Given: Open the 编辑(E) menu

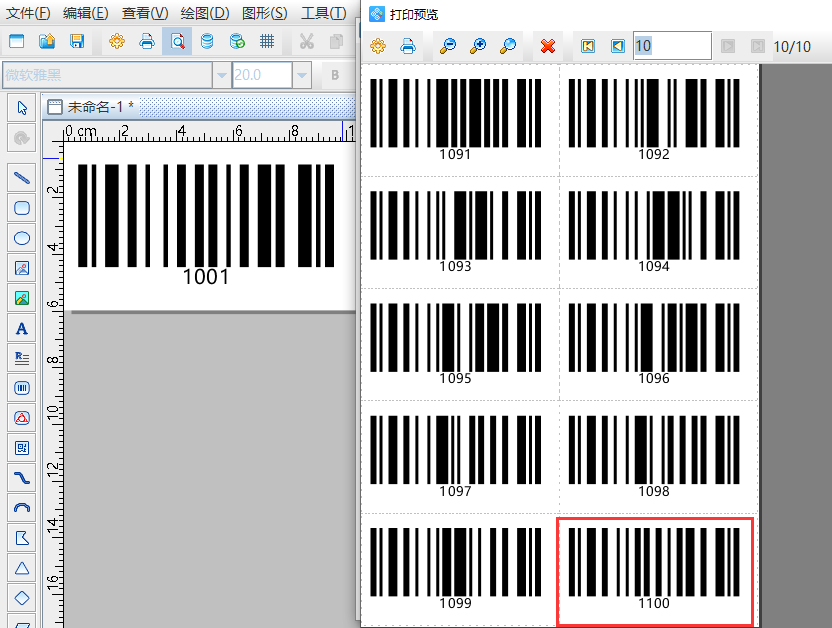Looking at the screenshot, I should point(85,13).
